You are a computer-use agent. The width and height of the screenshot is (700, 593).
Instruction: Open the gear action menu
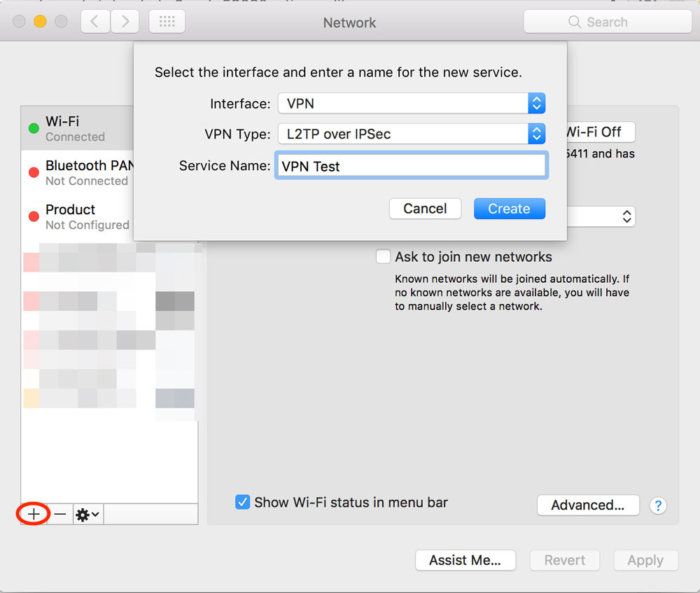pos(87,515)
